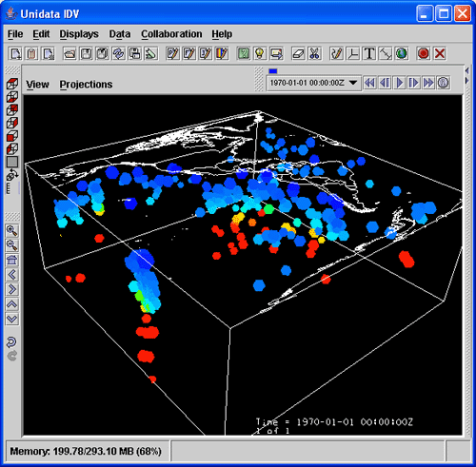The image size is (476, 467).
Task: Open the Displays menu
Action: pyautogui.click(x=79, y=34)
